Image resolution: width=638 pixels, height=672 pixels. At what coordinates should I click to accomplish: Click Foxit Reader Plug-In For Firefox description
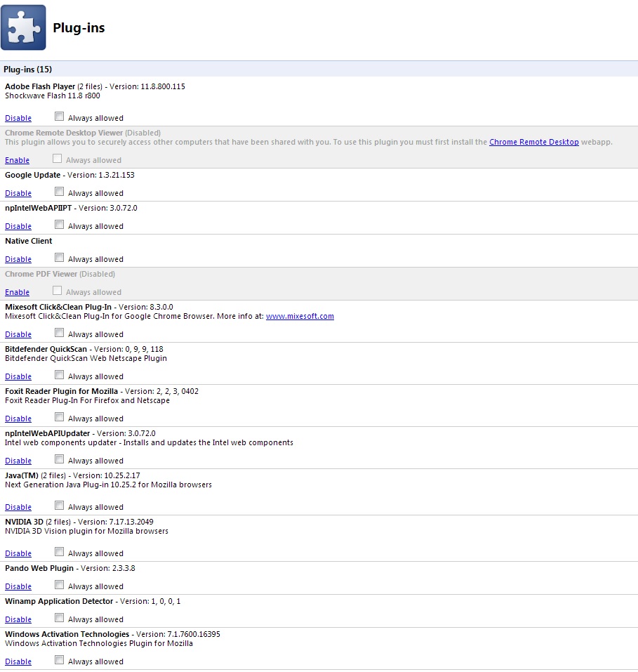coord(87,400)
